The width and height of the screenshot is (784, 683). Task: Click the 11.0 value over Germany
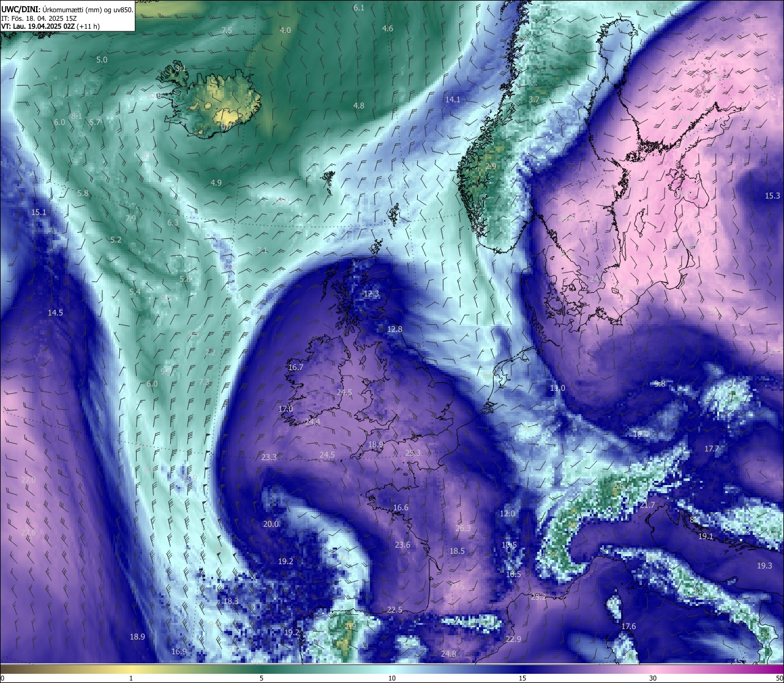tap(557, 388)
